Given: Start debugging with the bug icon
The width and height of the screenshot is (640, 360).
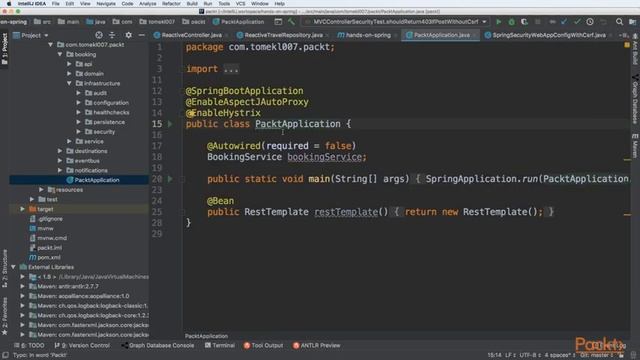Looking at the screenshot, I should 511,22.
